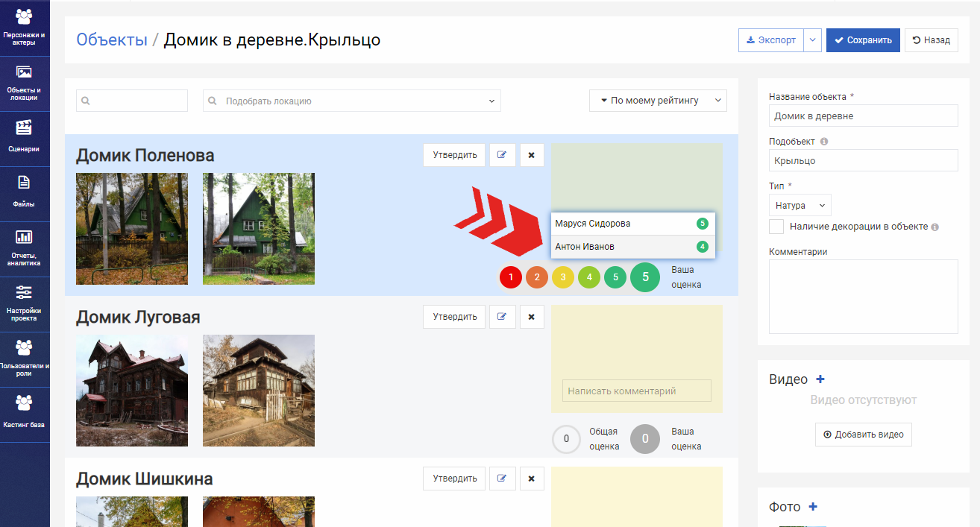980x527 pixels.
Task: Click the Экспорт button
Action: pyautogui.click(x=771, y=40)
